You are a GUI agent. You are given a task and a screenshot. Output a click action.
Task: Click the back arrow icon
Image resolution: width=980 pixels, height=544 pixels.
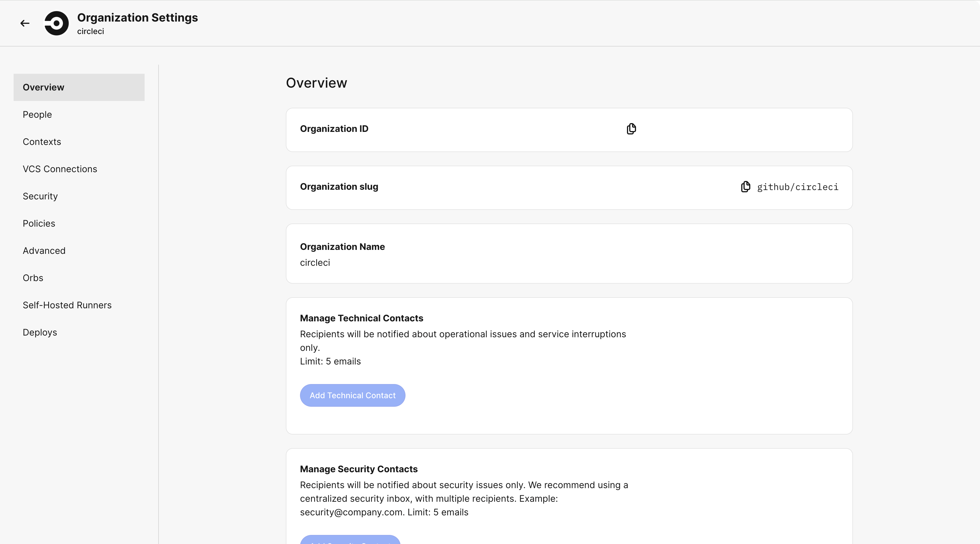tap(25, 23)
